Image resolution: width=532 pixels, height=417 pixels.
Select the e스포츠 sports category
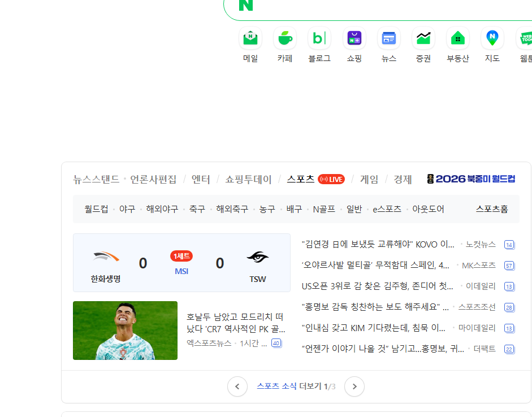tap(387, 209)
